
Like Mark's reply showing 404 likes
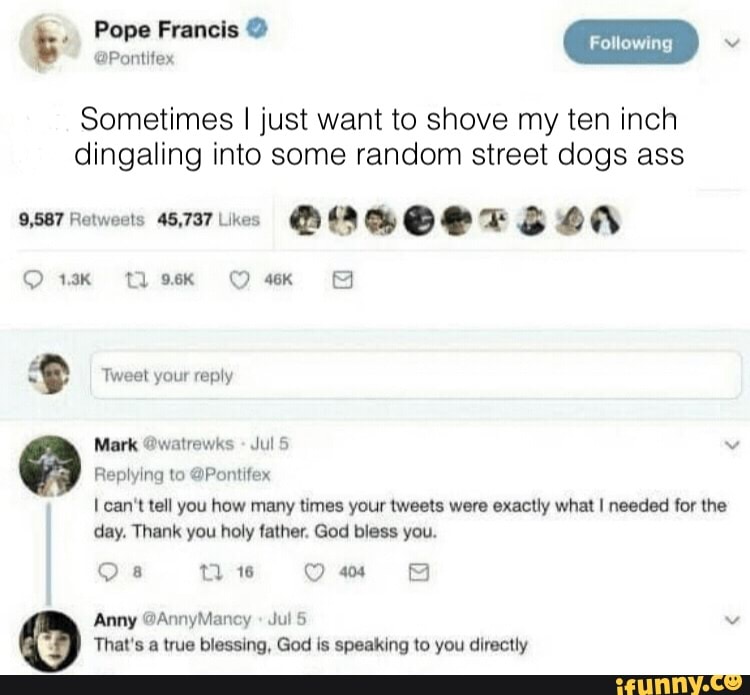point(314,572)
